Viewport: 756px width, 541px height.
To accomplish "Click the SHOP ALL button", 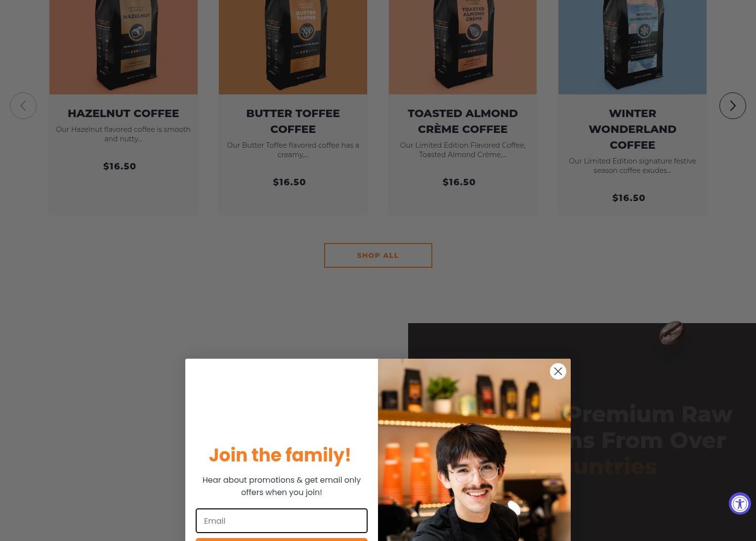I will tap(378, 255).
